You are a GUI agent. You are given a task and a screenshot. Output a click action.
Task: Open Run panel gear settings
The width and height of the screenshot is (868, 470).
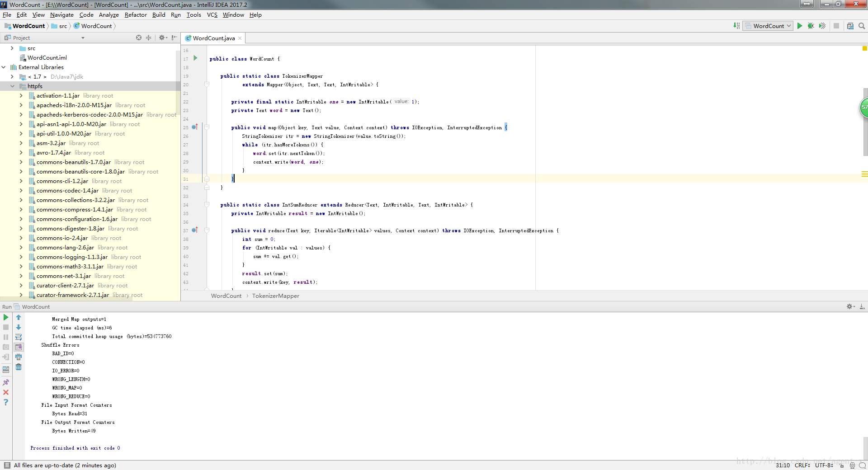[850, 306]
